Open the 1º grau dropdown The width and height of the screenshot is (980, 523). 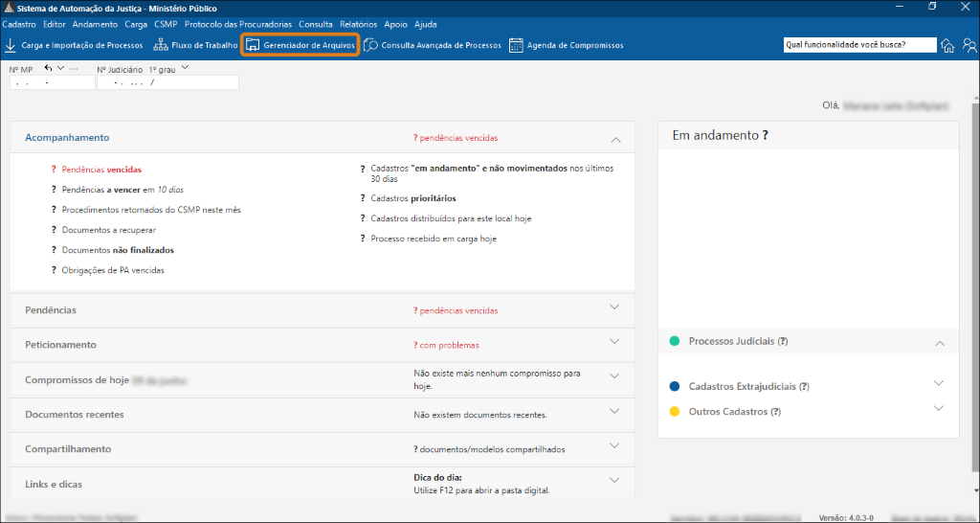[185, 69]
